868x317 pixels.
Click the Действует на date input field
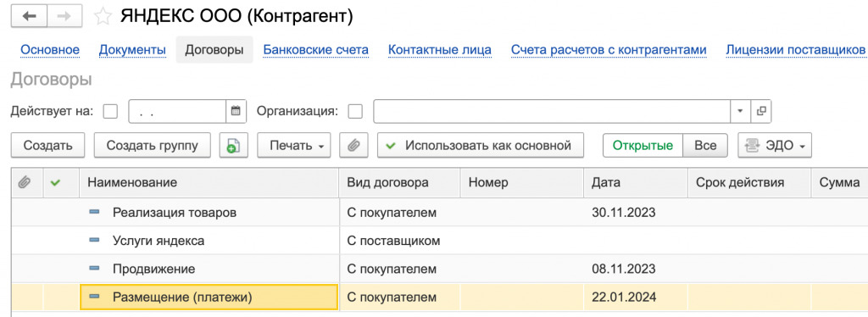pos(178,111)
